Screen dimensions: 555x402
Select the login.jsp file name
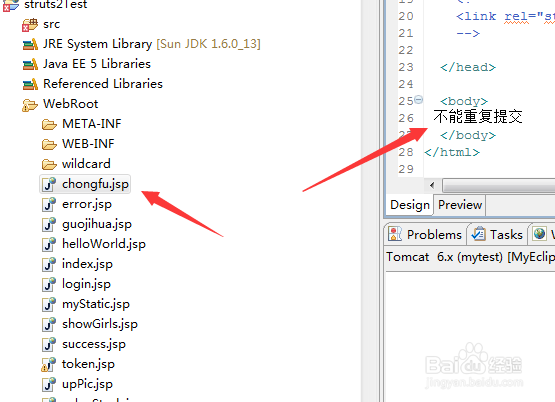pyautogui.click(x=86, y=285)
